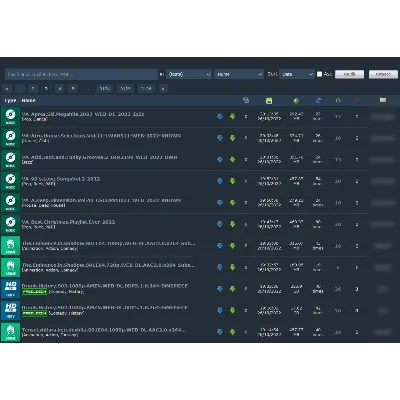The image size is (400, 400).
Task: Click green download for Tensei S01E04 row
Action: point(232,332)
